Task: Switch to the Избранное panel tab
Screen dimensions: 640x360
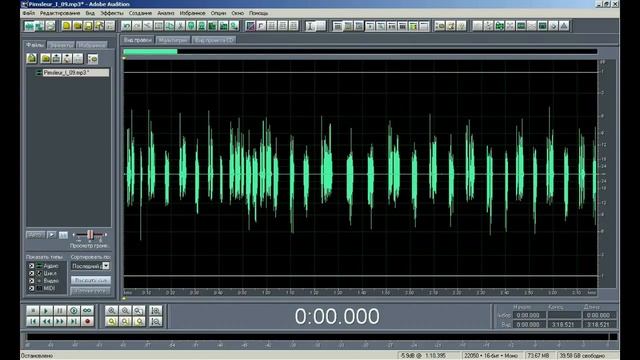Action: point(92,45)
